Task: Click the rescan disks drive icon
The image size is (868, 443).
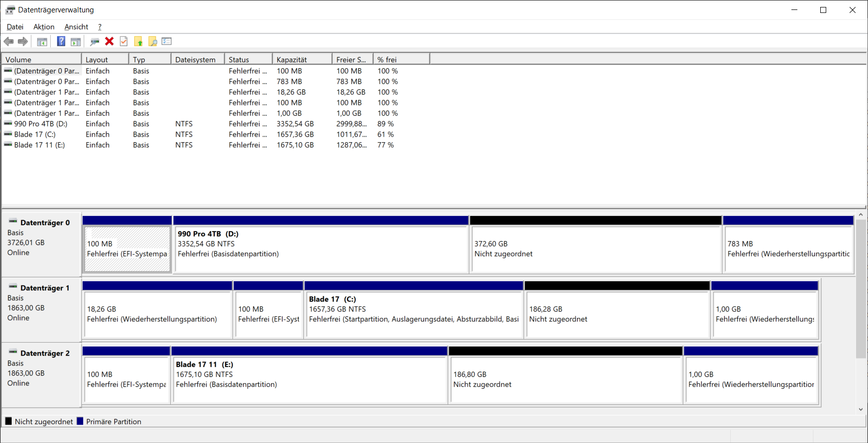Action: [95, 42]
